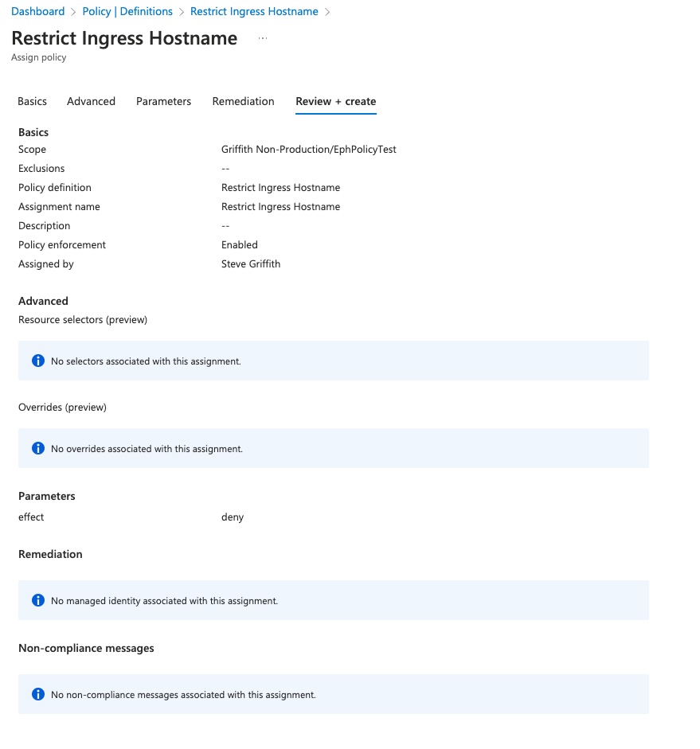
Task: Switch to the Basics tab
Action: pos(33,101)
